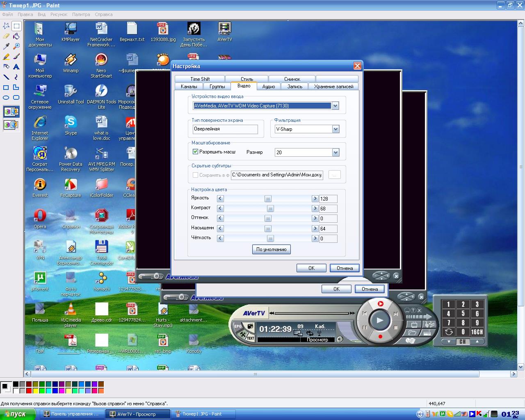This screenshot has height=420, width=525.
Task: Select the Free-Form Select tool
Action: point(6,26)
